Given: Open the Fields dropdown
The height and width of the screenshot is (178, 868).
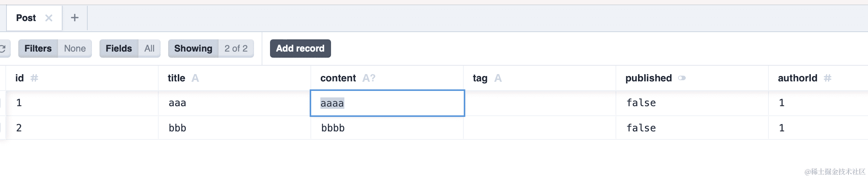Looking at the screenshot, I should [130, 49].
